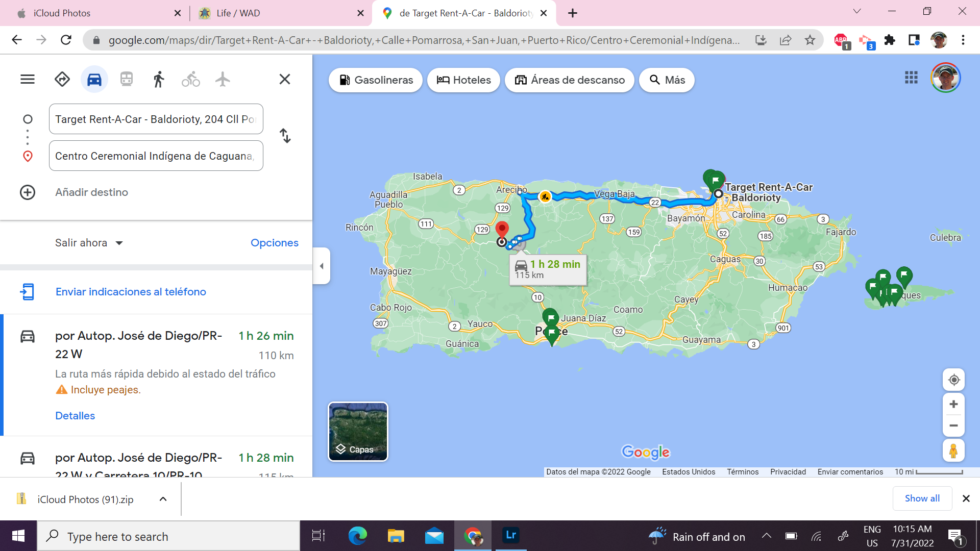Toggle the browser side panel
This screenshot has height=551, width=980.
tap(914, 40)
